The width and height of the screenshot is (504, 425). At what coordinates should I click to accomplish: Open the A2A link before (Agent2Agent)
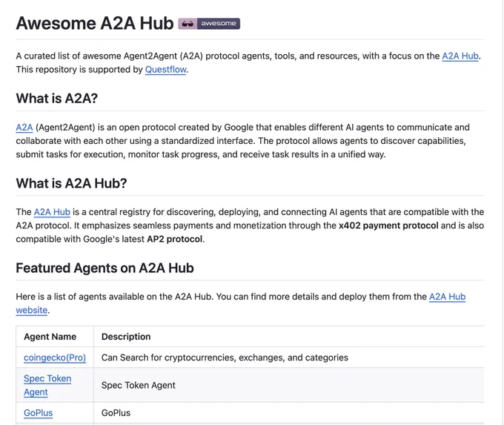tap(24, 128)
